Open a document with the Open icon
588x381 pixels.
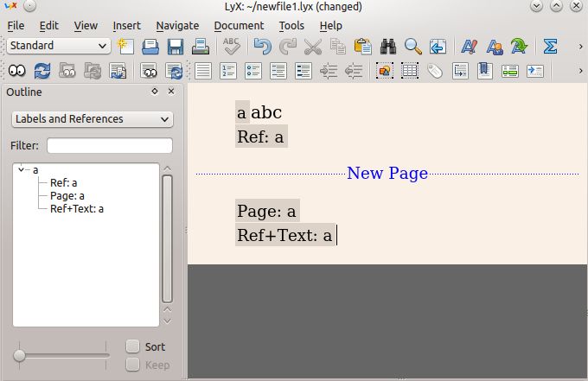(x=150, y=47)
